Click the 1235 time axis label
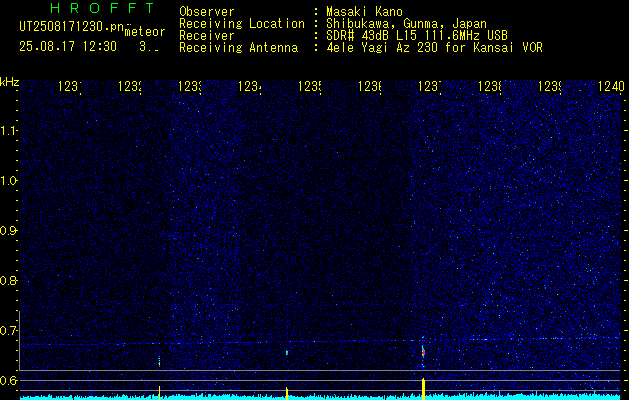The height and width of the screenshot is (400, 629). [x=309, y=86]
